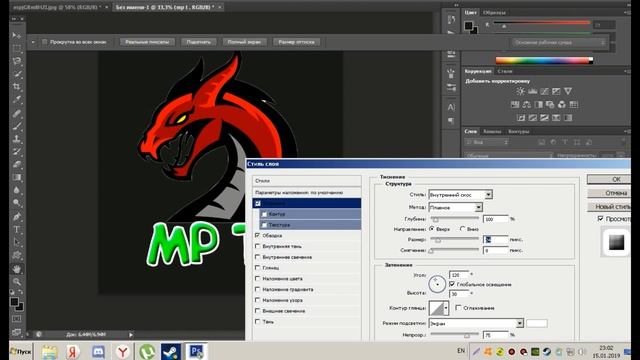Select the Вниз direction radio button
This screenshot has height=360, width=640.
pyautogui.click(x=462, y=229)
